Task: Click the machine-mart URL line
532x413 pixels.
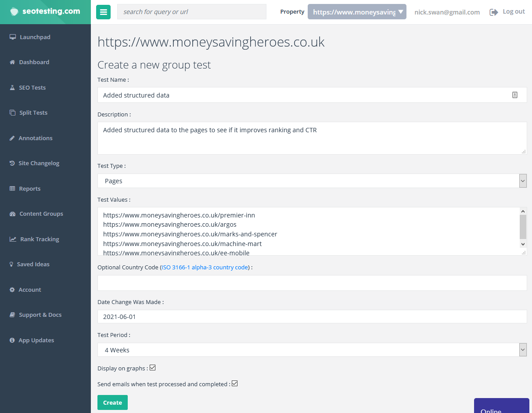Action: click(x=183, y=244)
